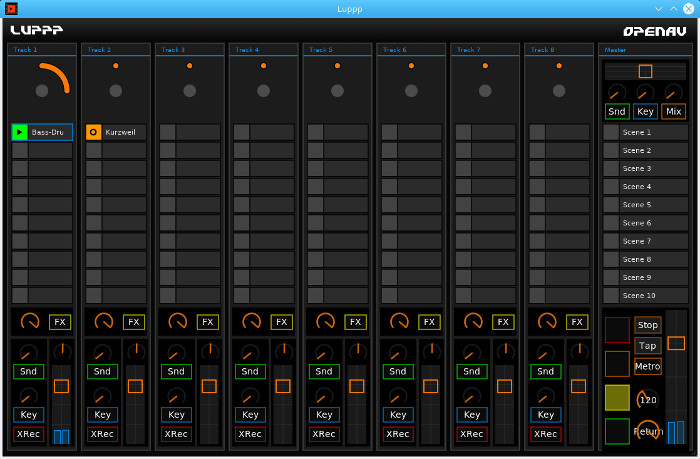Screen dimensions: 700x459
Task: Click Track 1 volume fader handle
Action: [x=62, y=386]
